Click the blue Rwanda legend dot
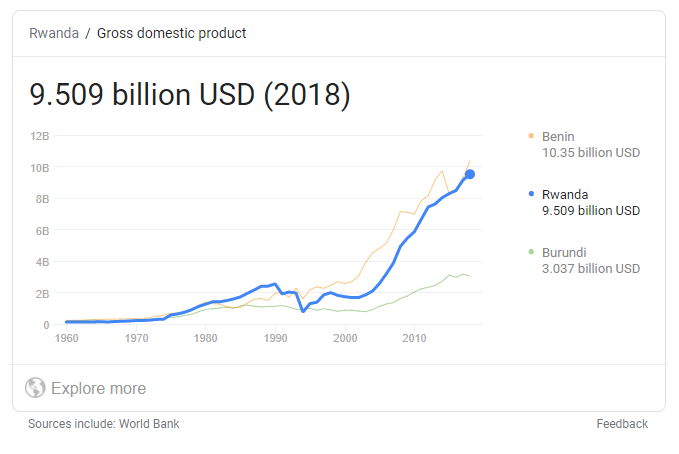Image resolution: width=679 pixels, height=454 pixels. pos(529,194)
